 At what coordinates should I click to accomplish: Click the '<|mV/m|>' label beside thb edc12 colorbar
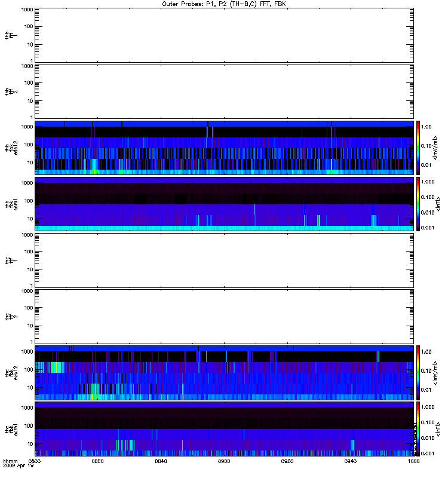435,148
